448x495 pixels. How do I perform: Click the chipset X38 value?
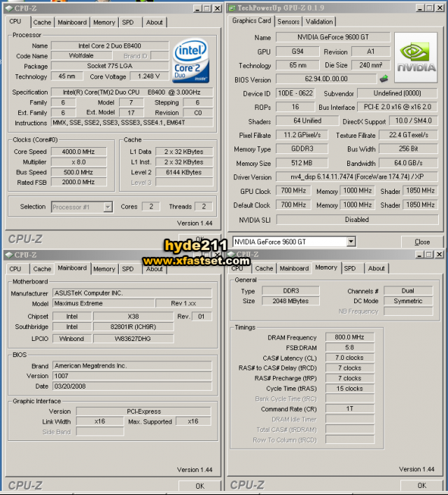[x=133, y=316]
